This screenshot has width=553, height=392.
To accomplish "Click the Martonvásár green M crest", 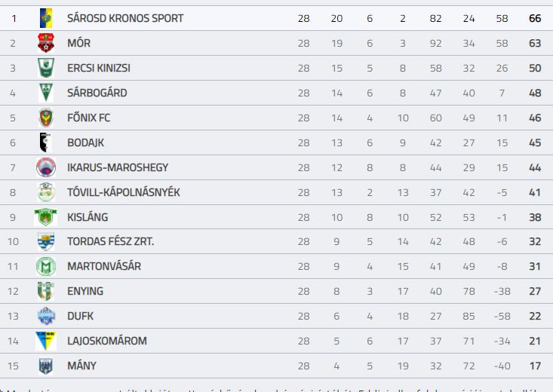I will click(46, 266).
